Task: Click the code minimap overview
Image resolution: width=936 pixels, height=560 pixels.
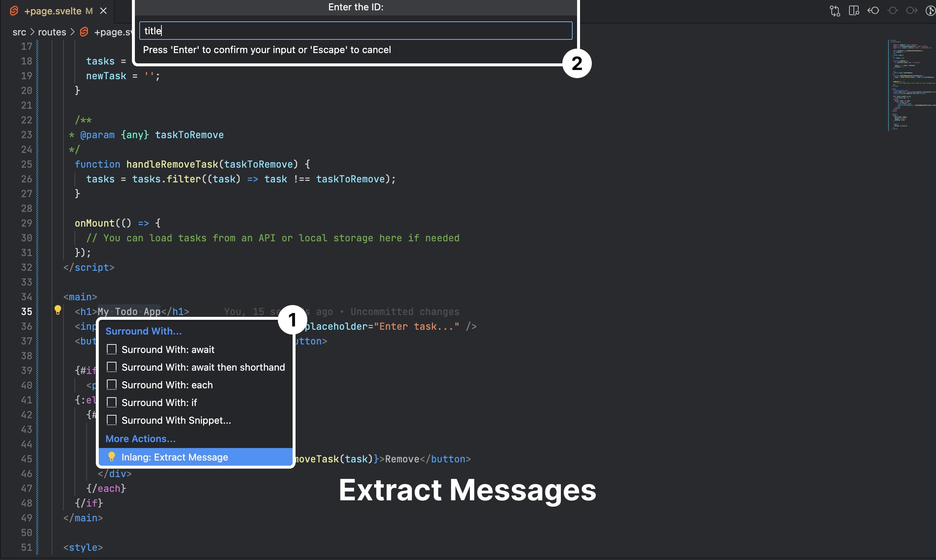Action: click(x=911, y=85)
